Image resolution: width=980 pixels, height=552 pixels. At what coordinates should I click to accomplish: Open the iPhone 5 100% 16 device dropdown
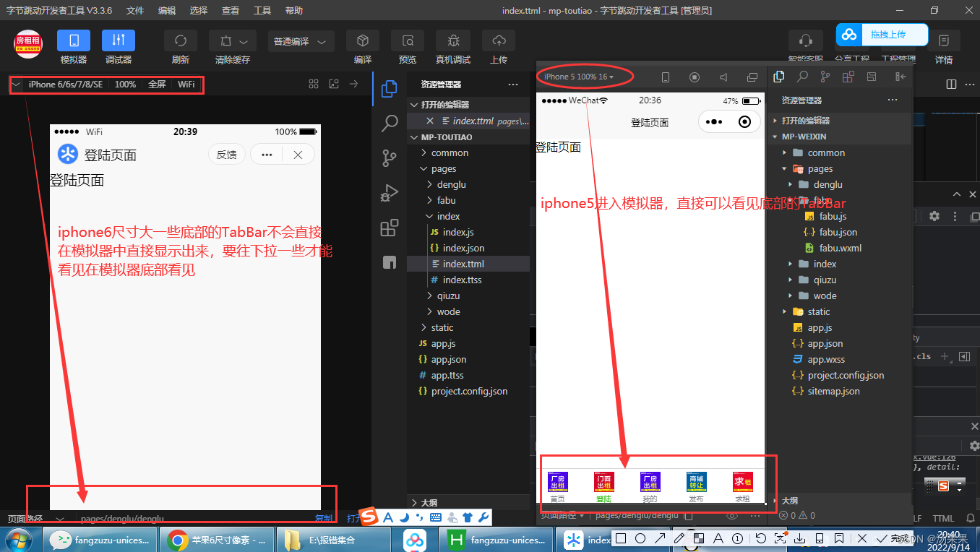(579, 77)
